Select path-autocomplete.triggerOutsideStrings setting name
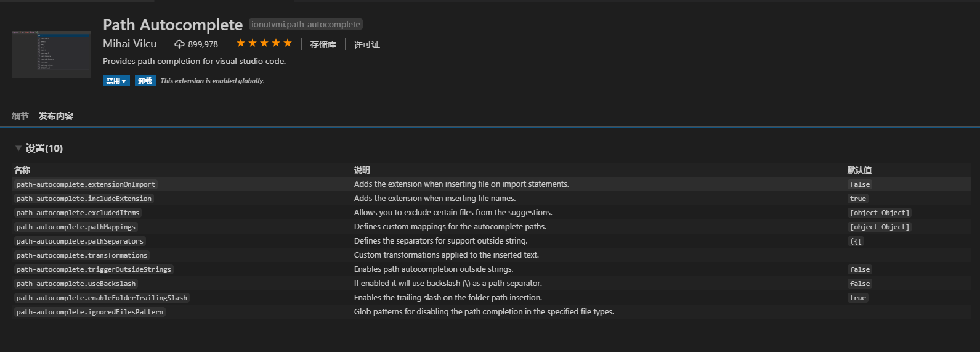Screen dimensions: 980x352 94,269
